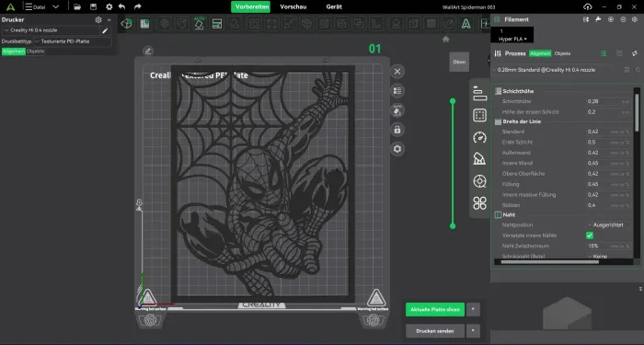Open the Creality Hi 0.4 nozzle printer dropdown
644x345 pixels.
52,30
